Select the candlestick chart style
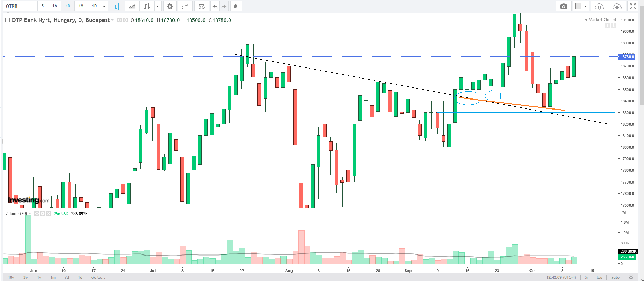644x281 pixels. click(117, 6)
